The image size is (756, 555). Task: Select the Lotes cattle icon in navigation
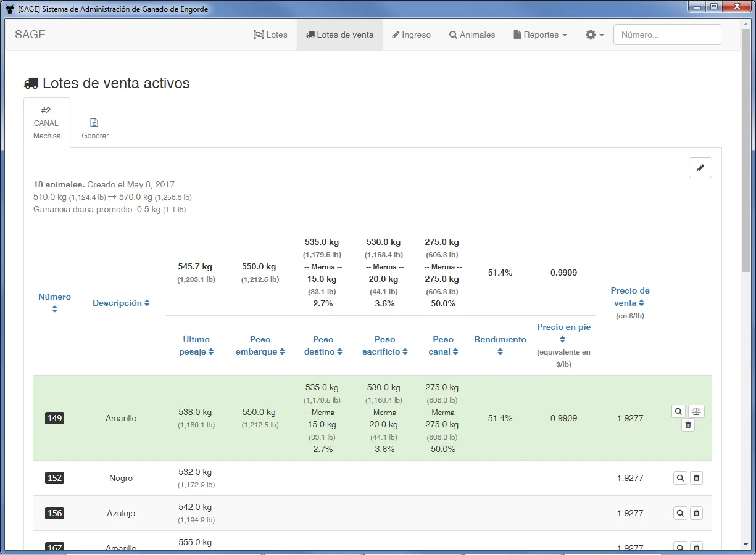[x=270, y=35]
